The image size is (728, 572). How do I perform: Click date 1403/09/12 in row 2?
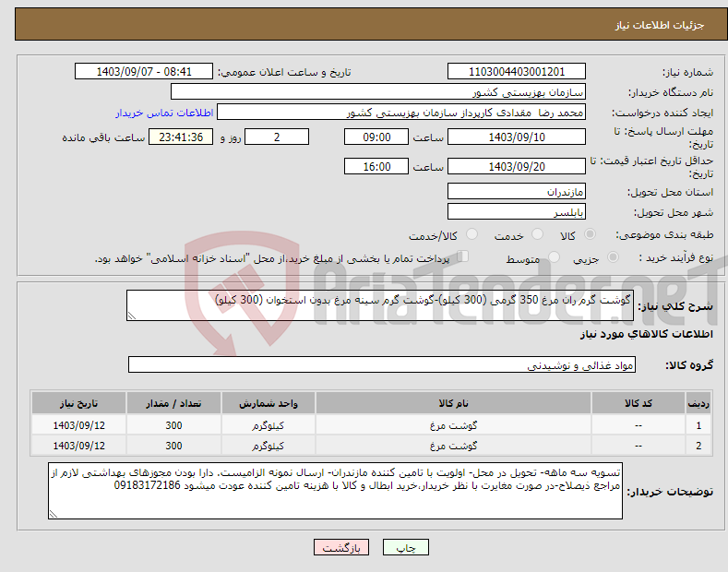pos(79,446)
